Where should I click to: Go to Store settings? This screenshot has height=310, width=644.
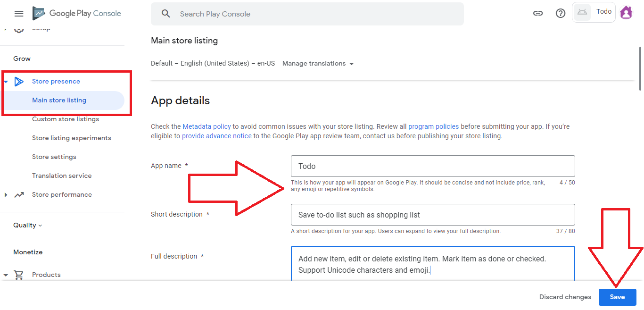(54, 157)
